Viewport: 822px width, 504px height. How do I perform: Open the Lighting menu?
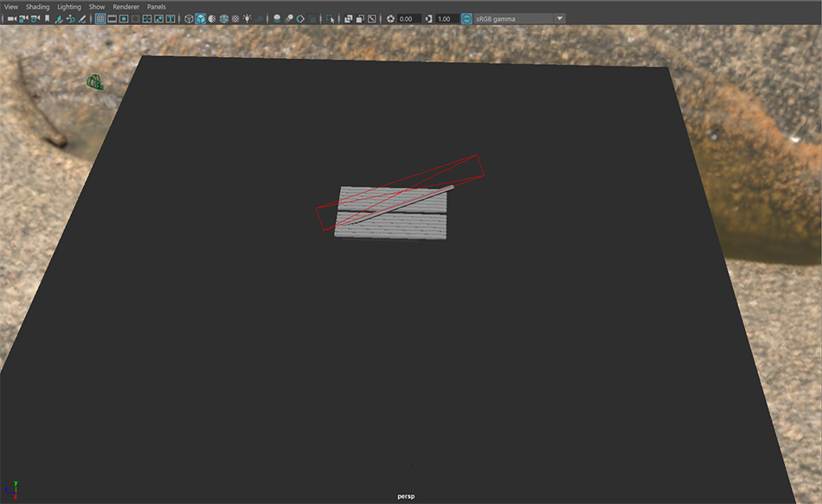[69, 7]
